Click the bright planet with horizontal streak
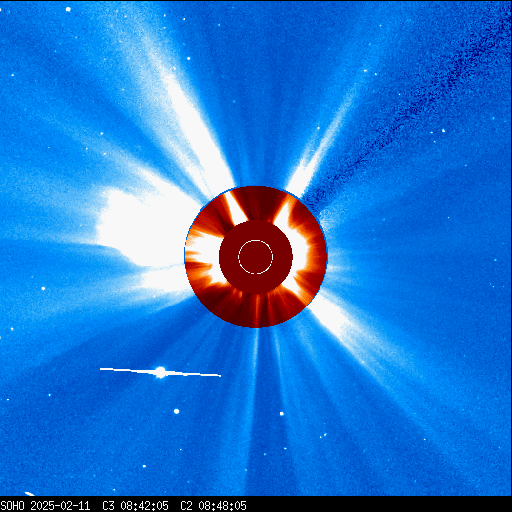512x512 pixels. (x=160, y=372)
